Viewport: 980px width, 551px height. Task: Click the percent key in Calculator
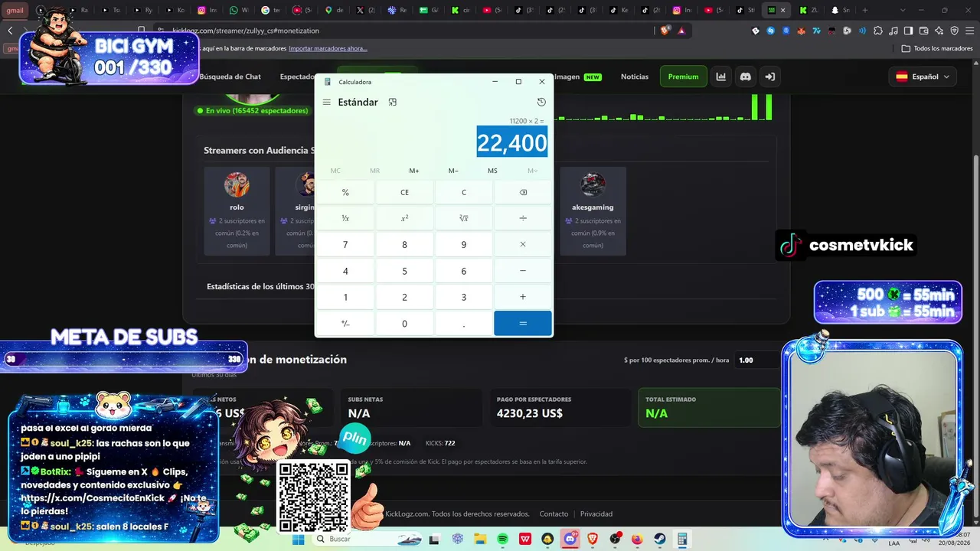[x=345, y=192]
